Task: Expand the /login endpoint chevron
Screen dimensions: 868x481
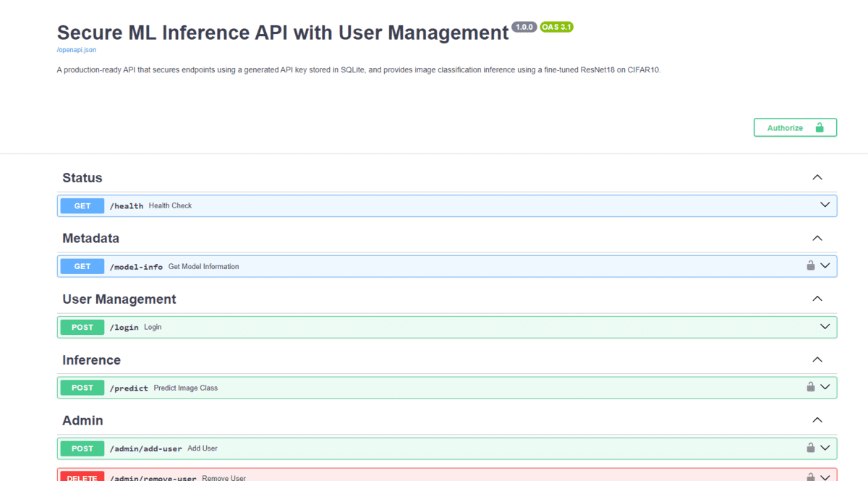Action: 825,326
